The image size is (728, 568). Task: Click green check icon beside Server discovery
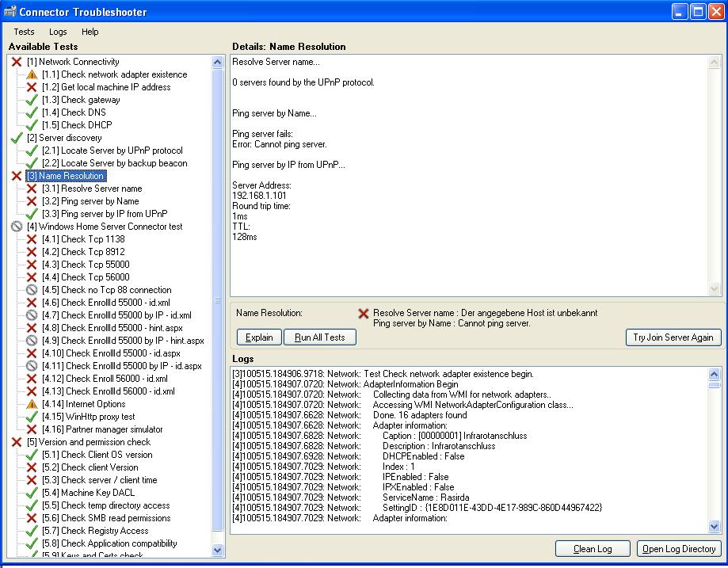(x=16, y=138)
